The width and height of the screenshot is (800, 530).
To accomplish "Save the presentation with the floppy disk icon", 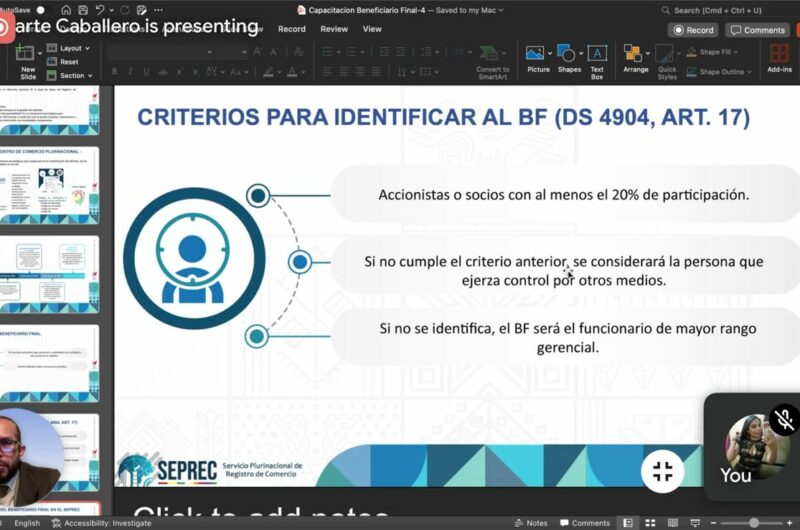I will point(83,10).
